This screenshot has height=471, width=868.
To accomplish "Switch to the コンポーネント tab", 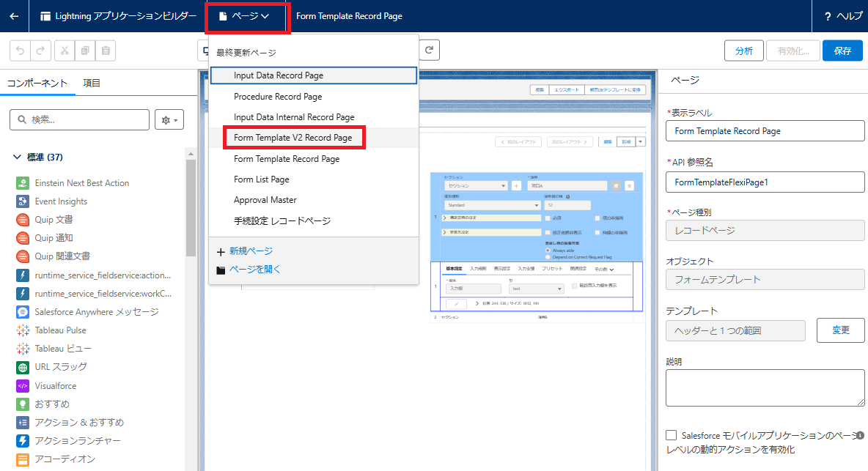I will pos(37,83).
